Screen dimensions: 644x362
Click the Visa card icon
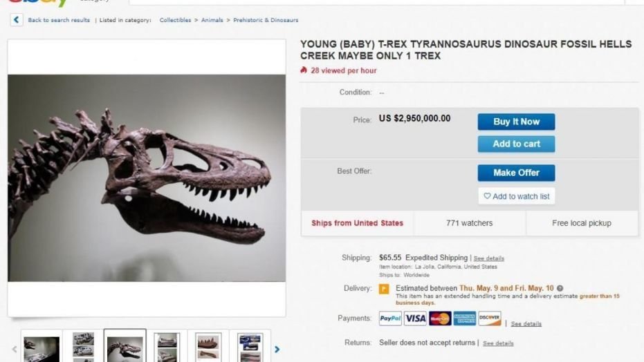(415, 318)
